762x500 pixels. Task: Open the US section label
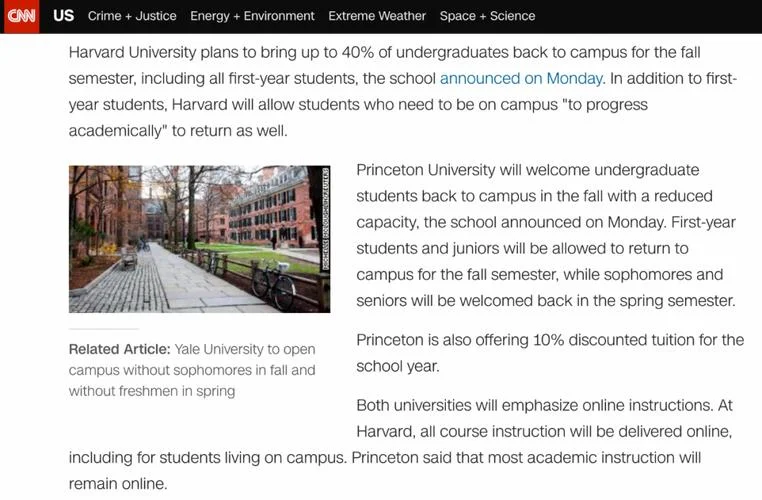64,16
